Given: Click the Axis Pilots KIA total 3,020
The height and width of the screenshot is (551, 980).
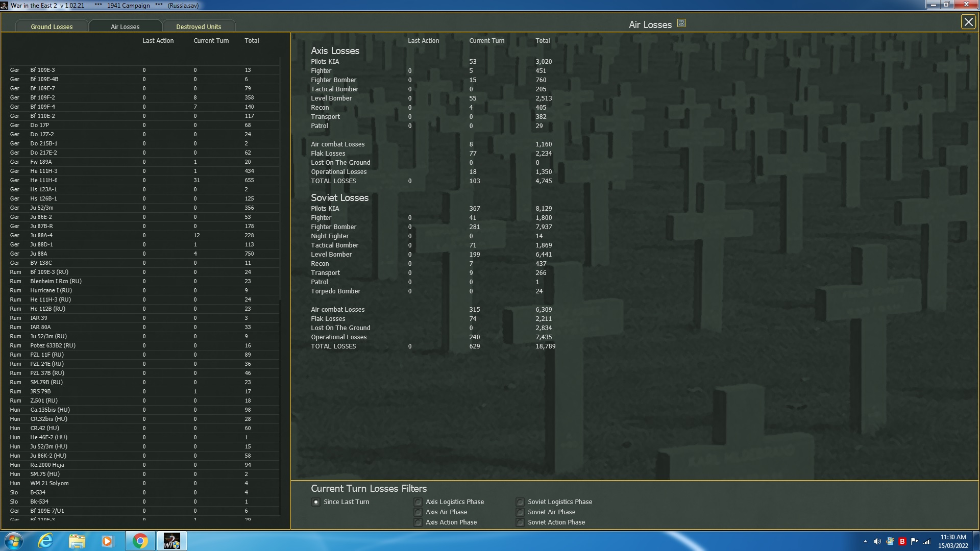Looking at the screenshot, I should point(544,62).
